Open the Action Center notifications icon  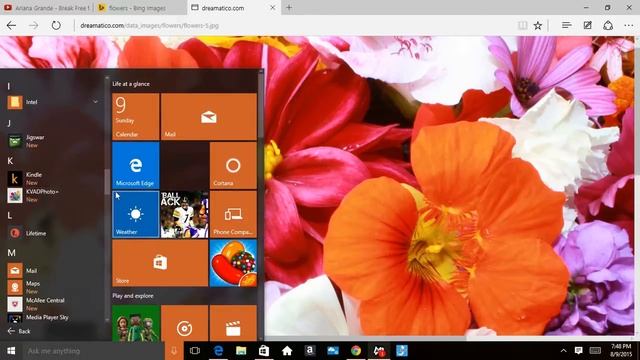[x=578, y=351]
